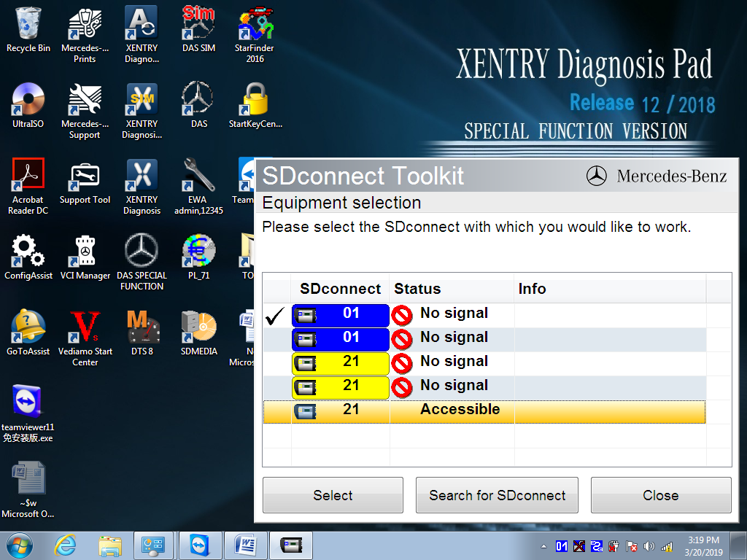Screen dimensions: 747x560
Task: Click SDconnect Toolkit taskbar button
Action: 291,545
